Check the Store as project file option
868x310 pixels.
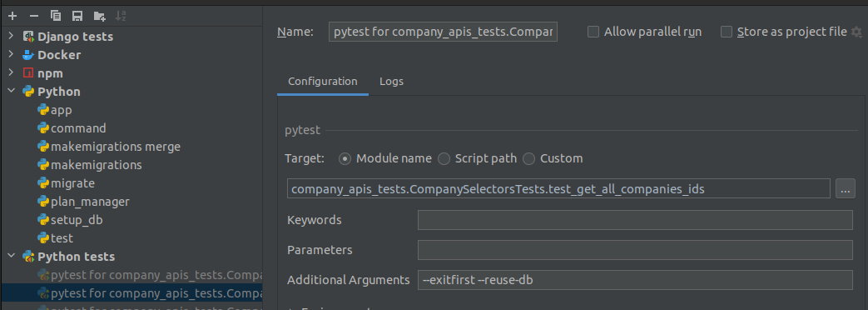(727, 32)
